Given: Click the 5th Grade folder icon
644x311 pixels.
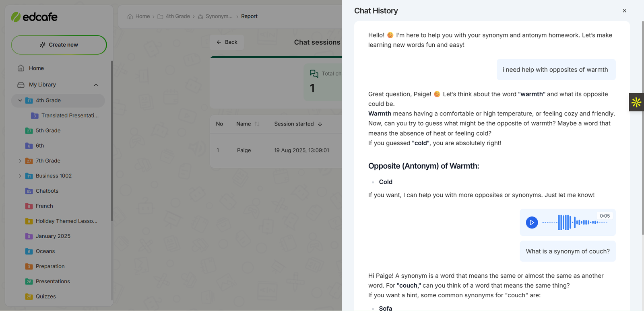Looking at the screenshot, I should click(x=29, y=131).
